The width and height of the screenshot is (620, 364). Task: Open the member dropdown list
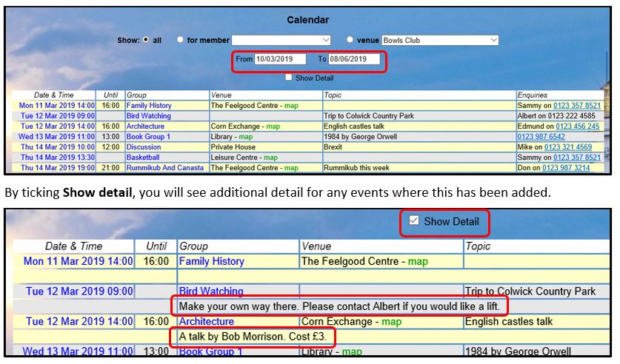281,40
